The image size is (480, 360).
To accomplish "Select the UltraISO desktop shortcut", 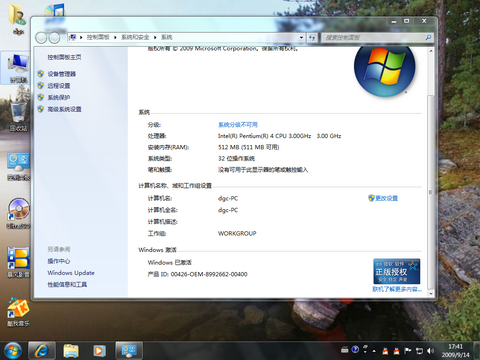I will [19, 213].
